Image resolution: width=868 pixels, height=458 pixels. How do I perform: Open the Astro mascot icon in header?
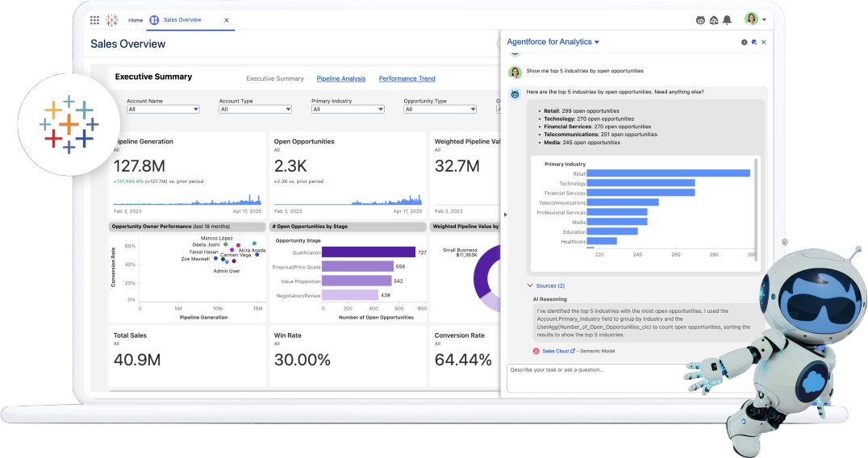(x=700, y=20)
